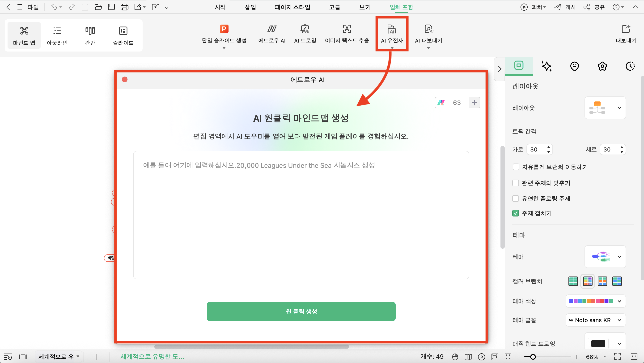Open the 파일 file menu

[x=33, y=7]
